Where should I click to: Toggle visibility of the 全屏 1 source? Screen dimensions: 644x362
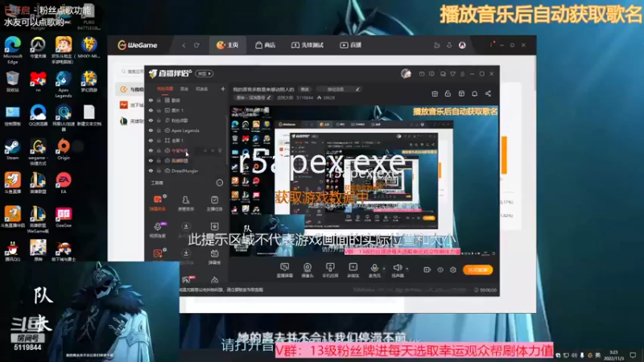coord(151,140)
